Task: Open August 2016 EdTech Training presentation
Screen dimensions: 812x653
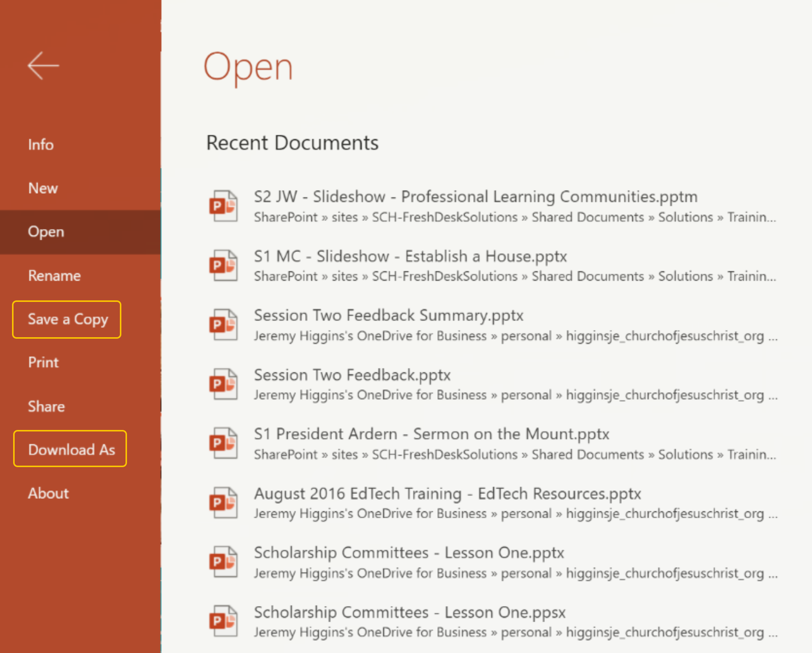Action: point(447,493)
